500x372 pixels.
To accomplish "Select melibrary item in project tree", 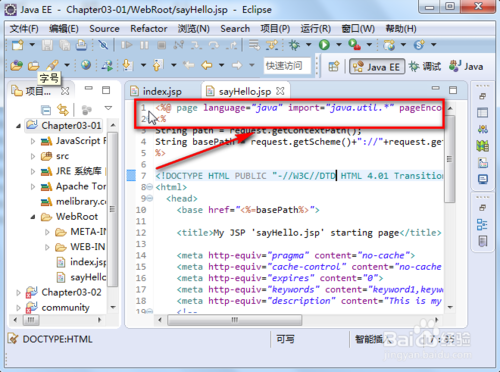I will click(73, 202).
